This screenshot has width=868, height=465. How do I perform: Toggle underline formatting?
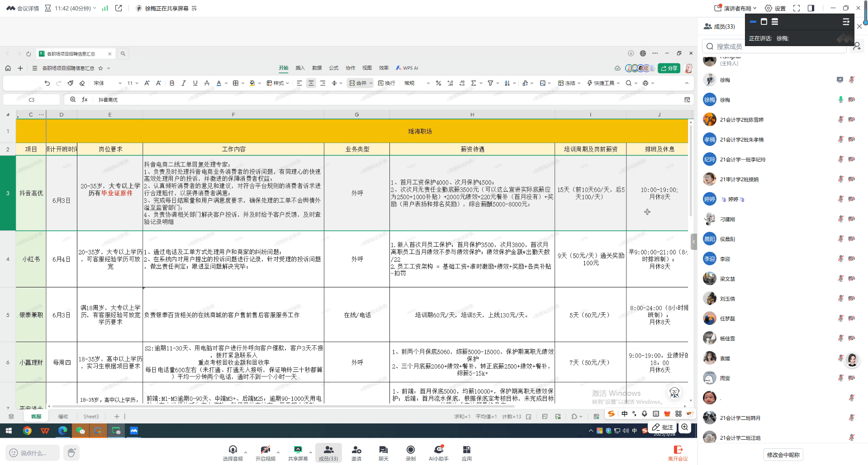[195, 83]
